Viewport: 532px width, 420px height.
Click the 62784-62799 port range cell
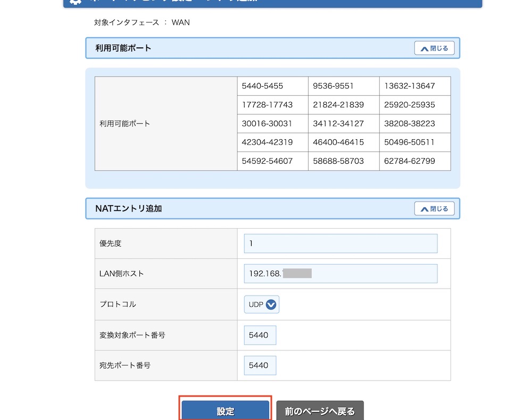[x=415, y=161]
